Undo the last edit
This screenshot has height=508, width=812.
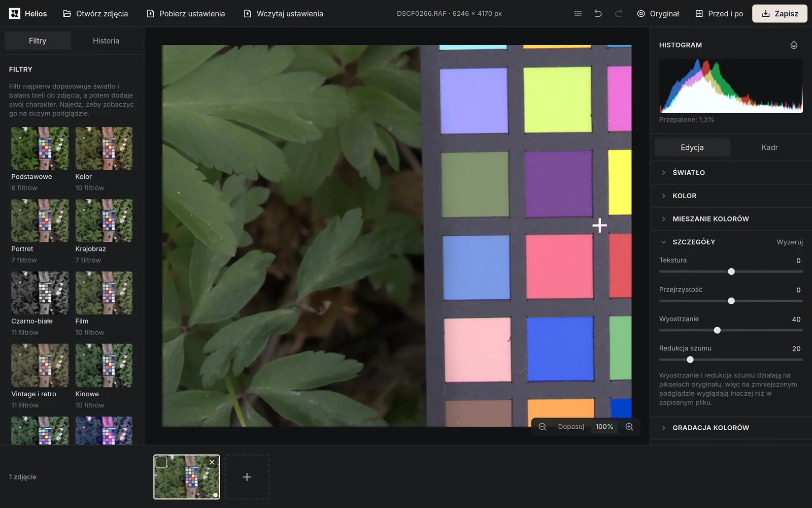[598, 14]
